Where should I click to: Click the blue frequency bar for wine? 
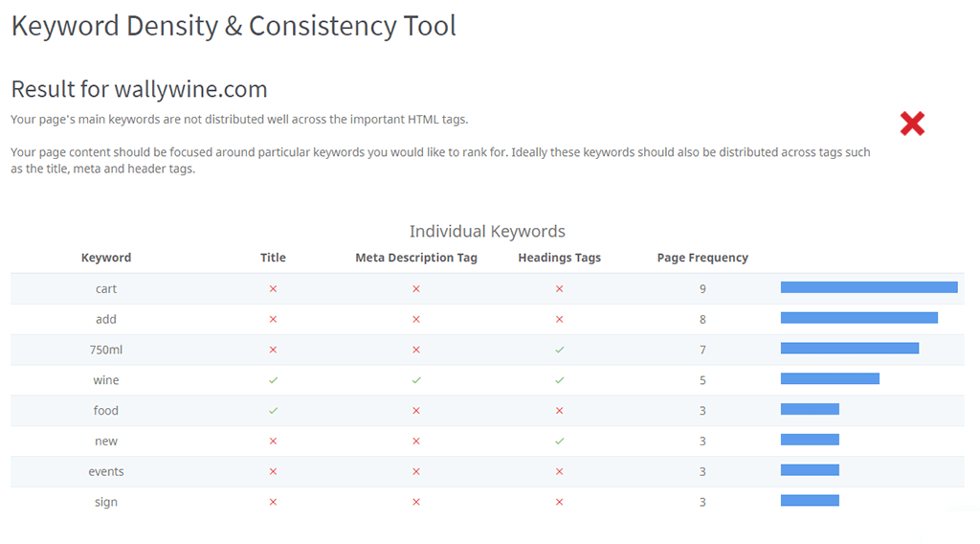coord(830,379)
